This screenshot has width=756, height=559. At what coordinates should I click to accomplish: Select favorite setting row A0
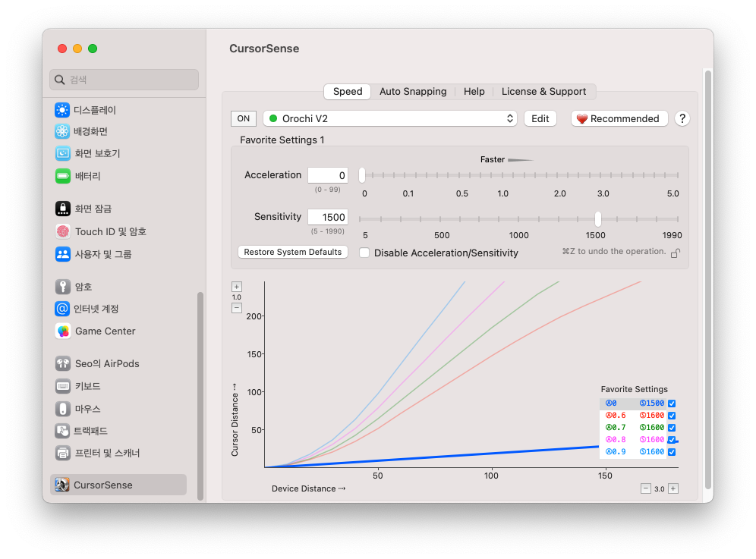click(x=633, y=404)
